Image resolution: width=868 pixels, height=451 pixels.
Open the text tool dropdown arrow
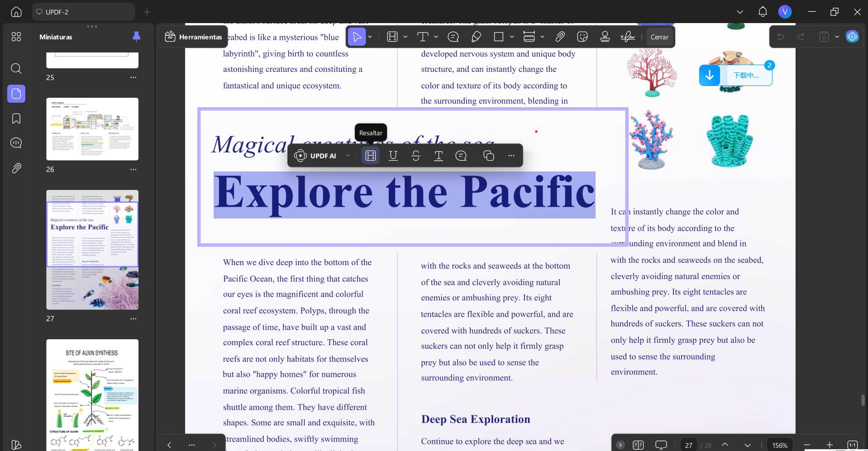click(x=435, y=37)
